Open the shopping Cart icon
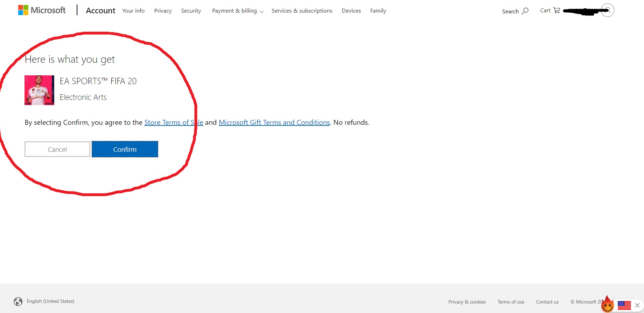 pos(556,11)
